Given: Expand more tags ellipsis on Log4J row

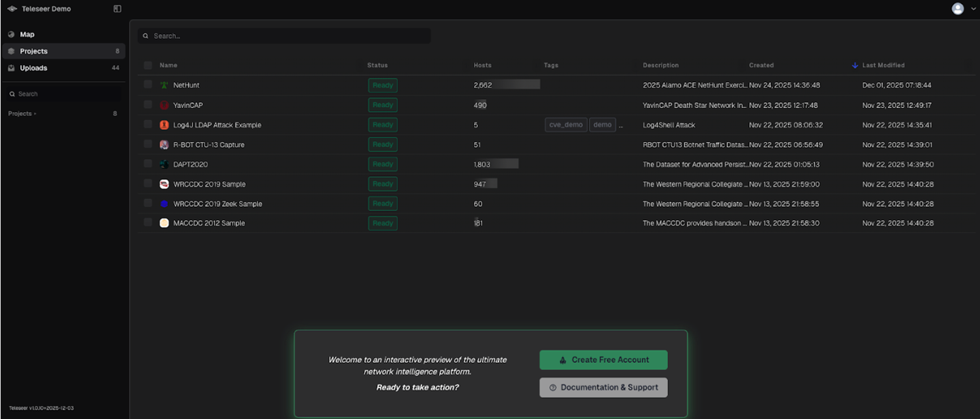Looking at the screenshot, I should [621, 126].
